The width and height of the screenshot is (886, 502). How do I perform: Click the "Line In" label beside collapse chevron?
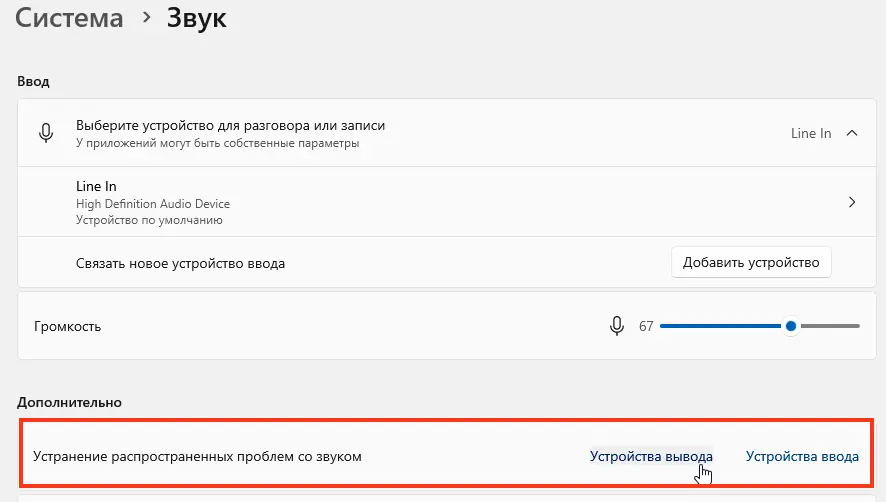point(811,133)
